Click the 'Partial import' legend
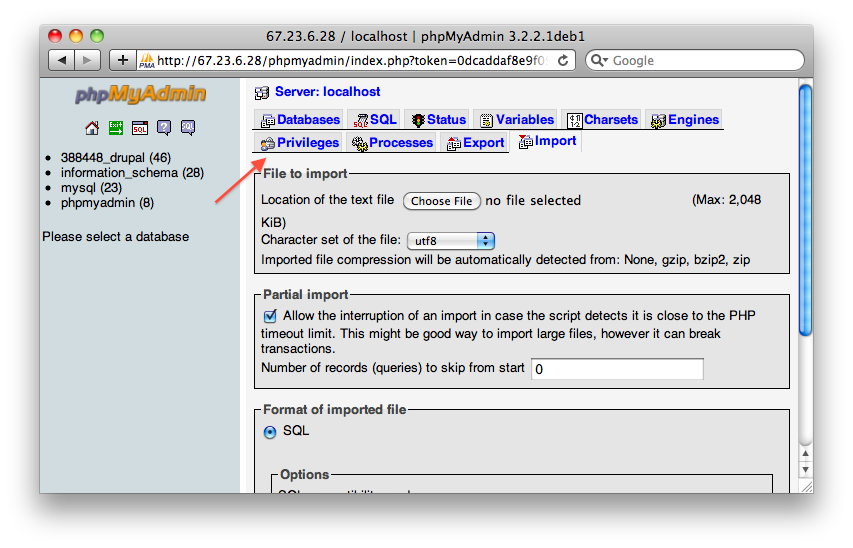 pos(306,294)
